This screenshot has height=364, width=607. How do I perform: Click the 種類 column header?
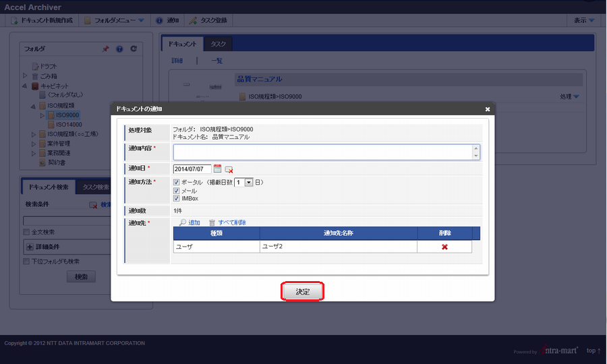[x=216, y=233]
